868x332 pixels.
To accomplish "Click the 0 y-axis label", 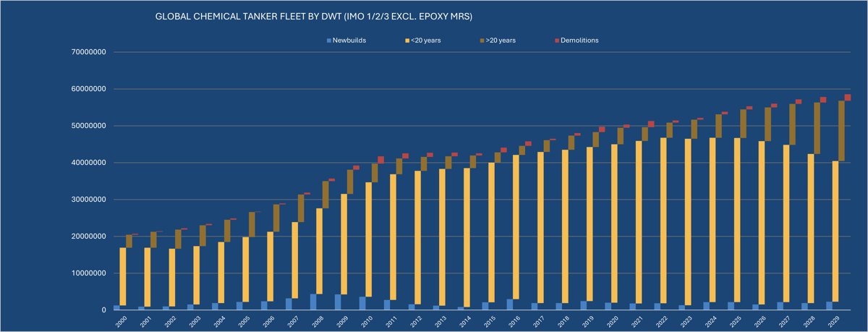I will coord(105,310).
